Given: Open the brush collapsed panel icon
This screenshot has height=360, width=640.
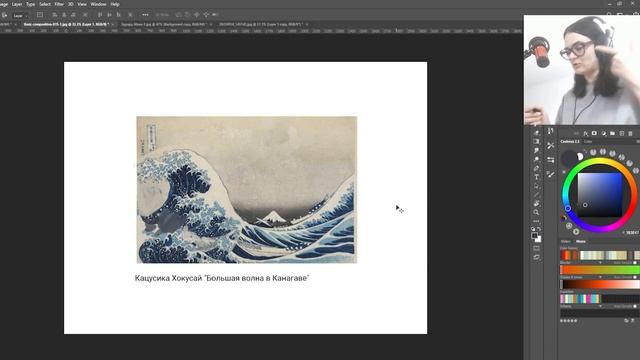Looking at the screenshot, I should [x=551, y=174].
